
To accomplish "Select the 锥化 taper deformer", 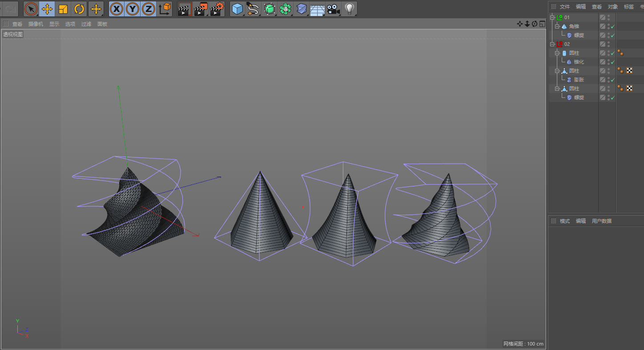I will coord(579,62).
